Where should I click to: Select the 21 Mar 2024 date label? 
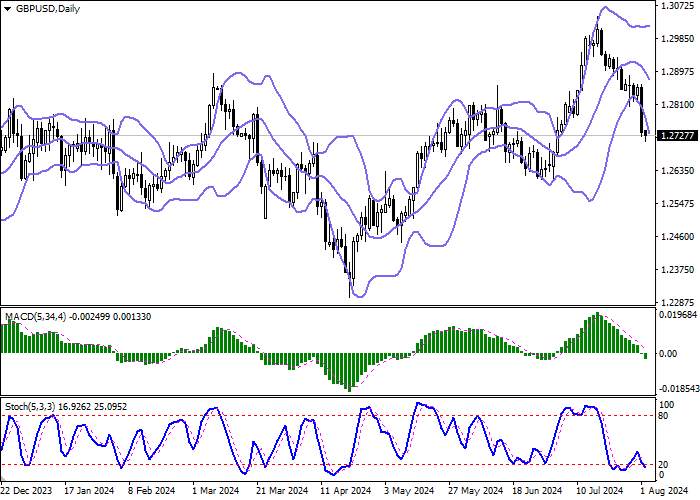tap(282, 491)
